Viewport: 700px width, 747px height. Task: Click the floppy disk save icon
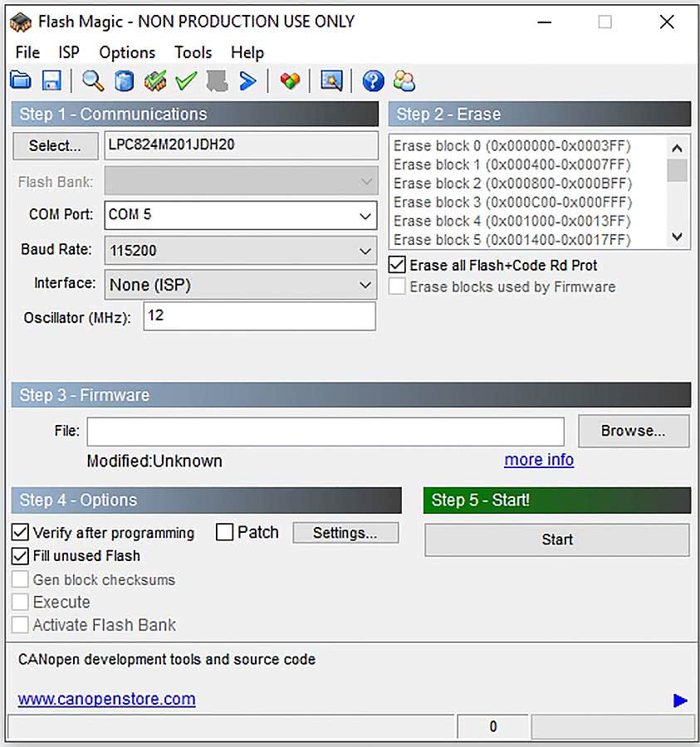click(x=51, y=81)
